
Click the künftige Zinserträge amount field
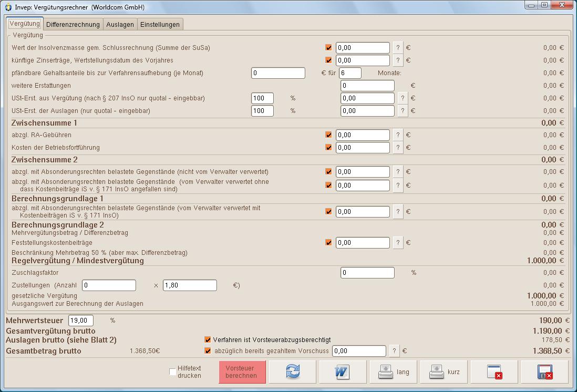point(363,60)
